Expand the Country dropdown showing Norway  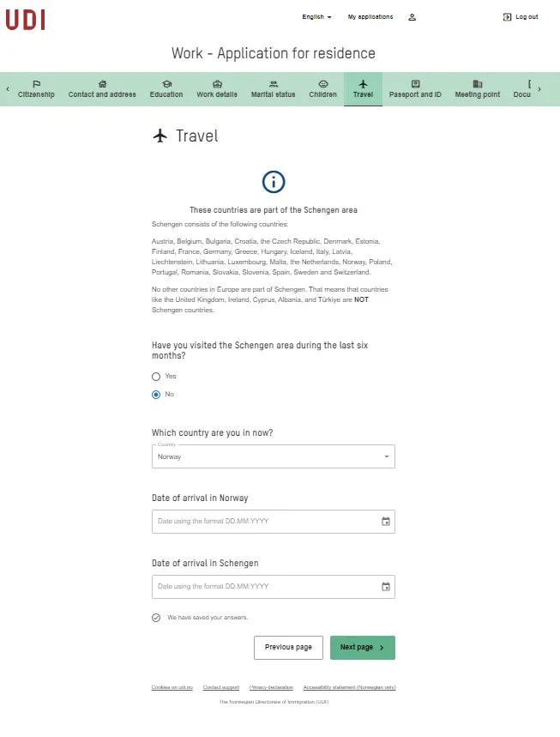coord(274,456)
